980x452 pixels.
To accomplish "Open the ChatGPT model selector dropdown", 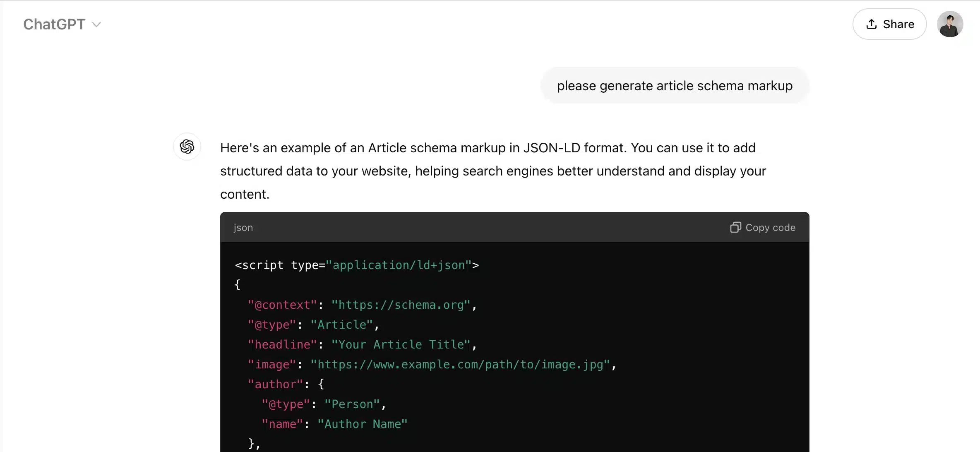I will pos(62,24).
